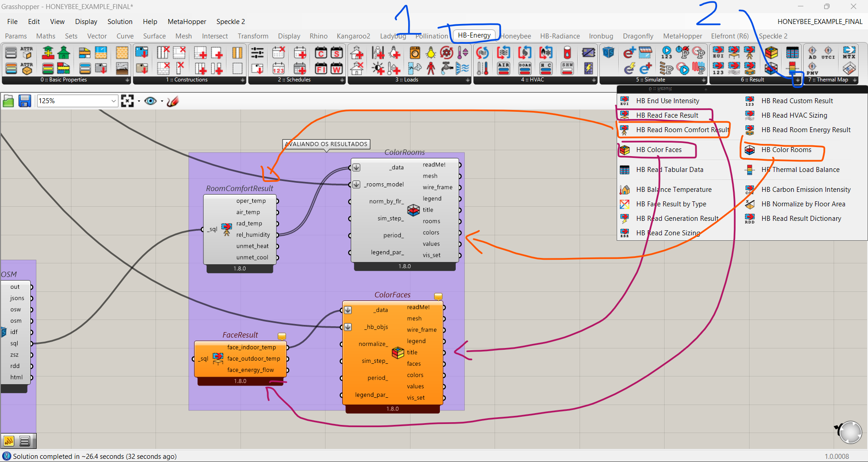Viewport: 868px width, 462px height.
Task: Click the OpenStudio cube icon in Simulate panel
Action: click(609, 53)
